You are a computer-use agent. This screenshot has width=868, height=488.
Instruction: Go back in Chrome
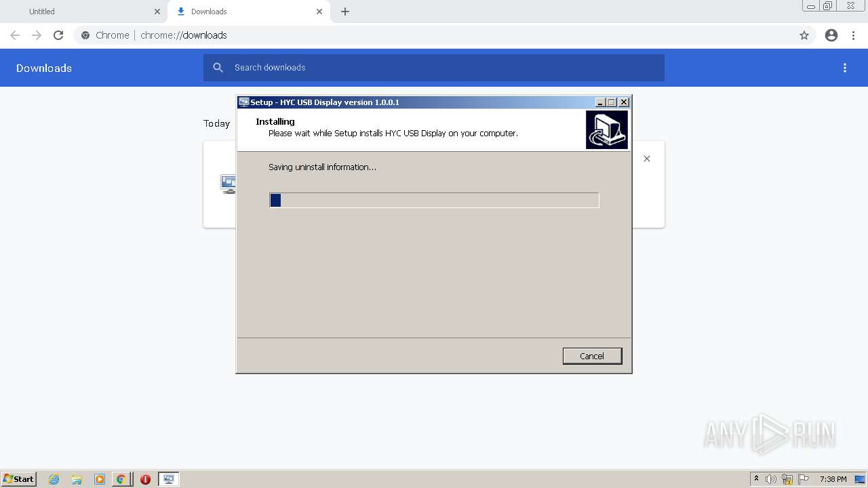click(x=15, y=35)
